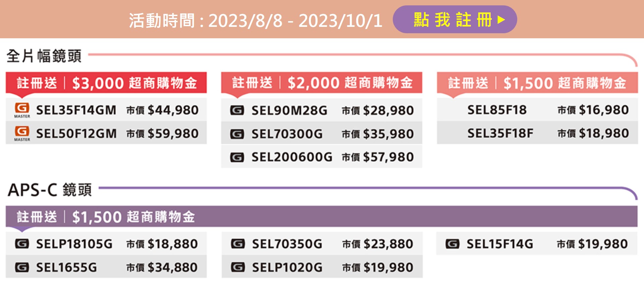Viewport: 644px width, 285px height.
Task: Click the G icon beside SEL15F14G
Action: 452,244
